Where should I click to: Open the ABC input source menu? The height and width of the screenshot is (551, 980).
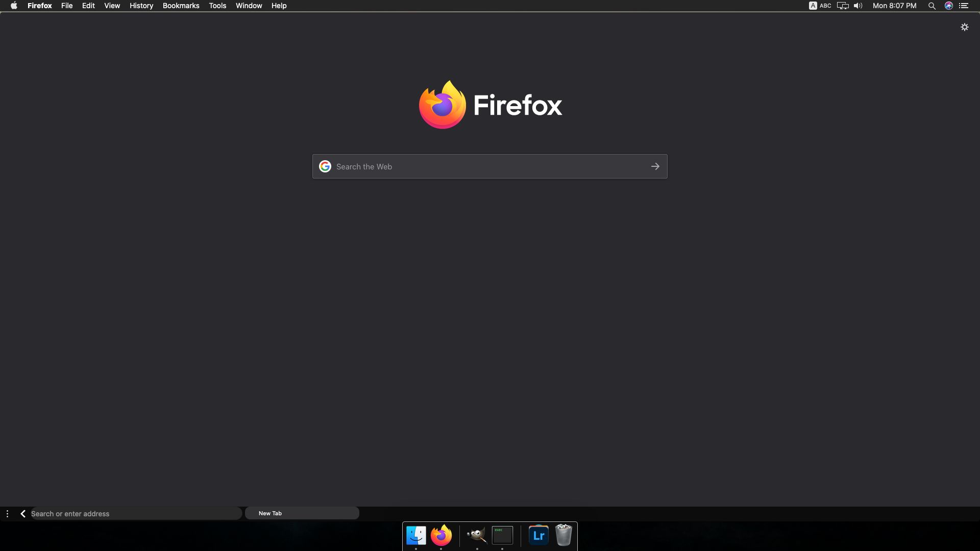point(820,6)
